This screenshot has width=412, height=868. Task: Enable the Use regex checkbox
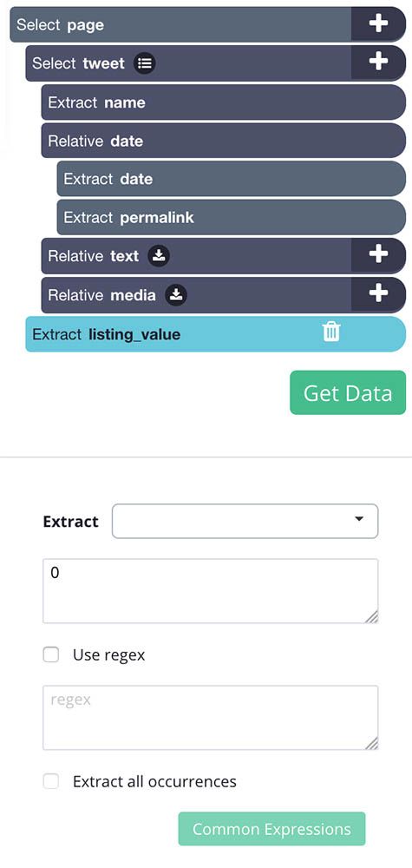click(x=51, y=655)
